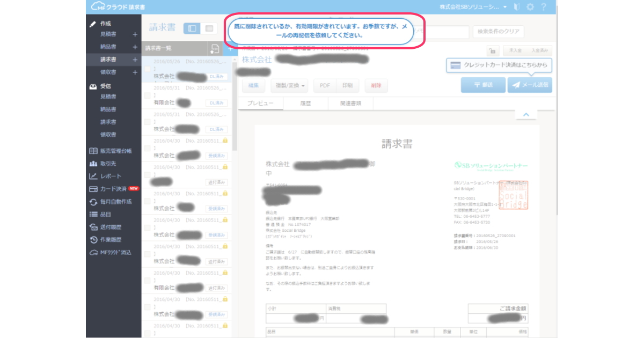The height and width of the screenshot is (338, 644).
Task: Switch to the 関連書類 tab
Action: (x=350, y=104)
